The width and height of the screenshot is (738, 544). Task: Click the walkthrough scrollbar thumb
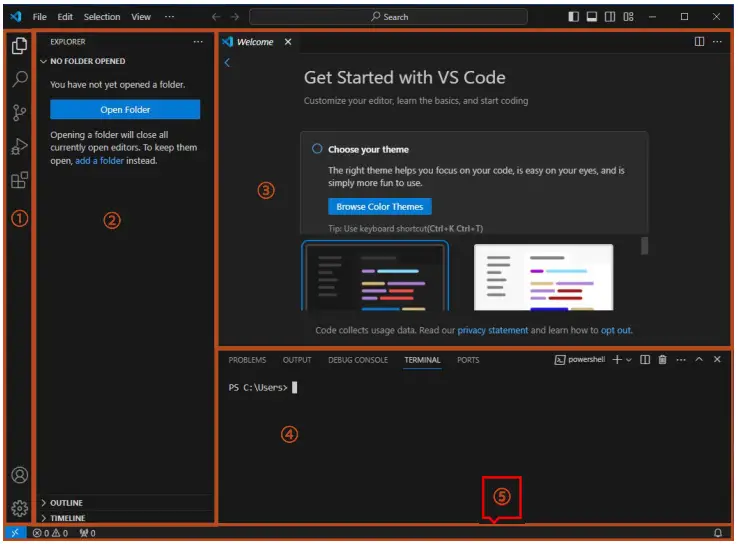point(645,246)
